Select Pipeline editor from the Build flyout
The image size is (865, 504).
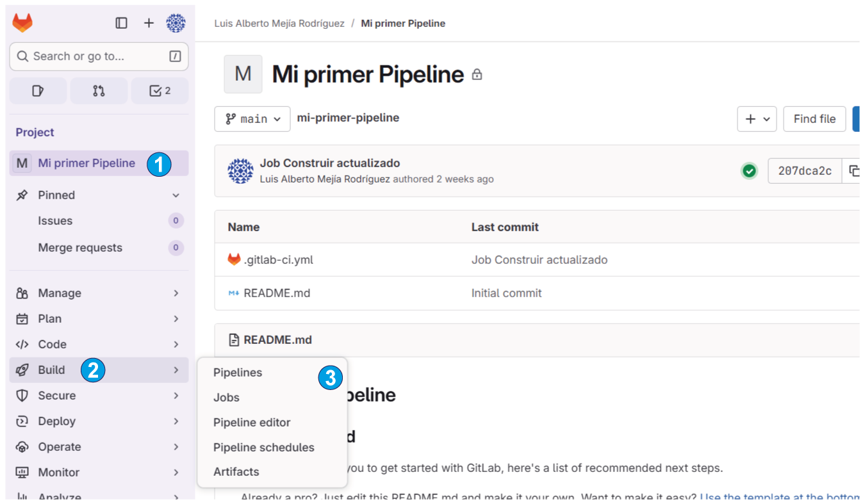coord(252,423)
